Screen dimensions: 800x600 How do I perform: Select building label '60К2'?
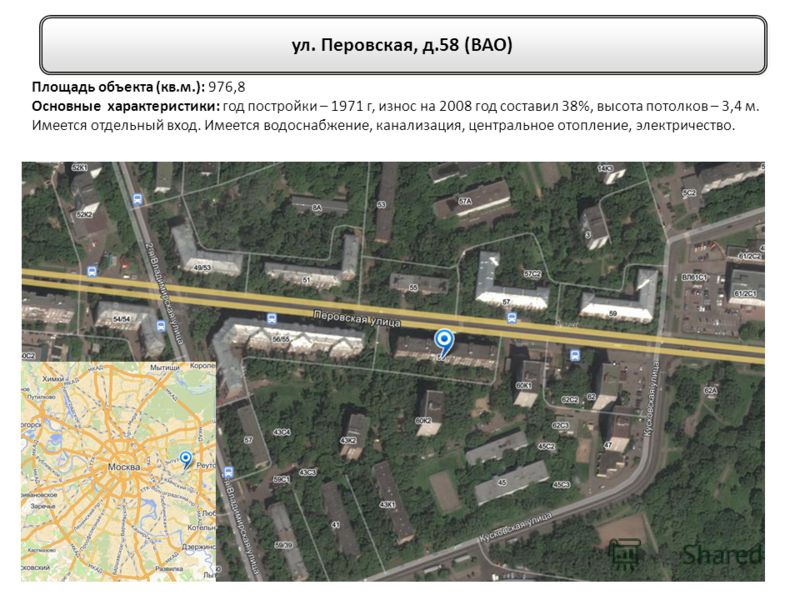tap(423, 420)
